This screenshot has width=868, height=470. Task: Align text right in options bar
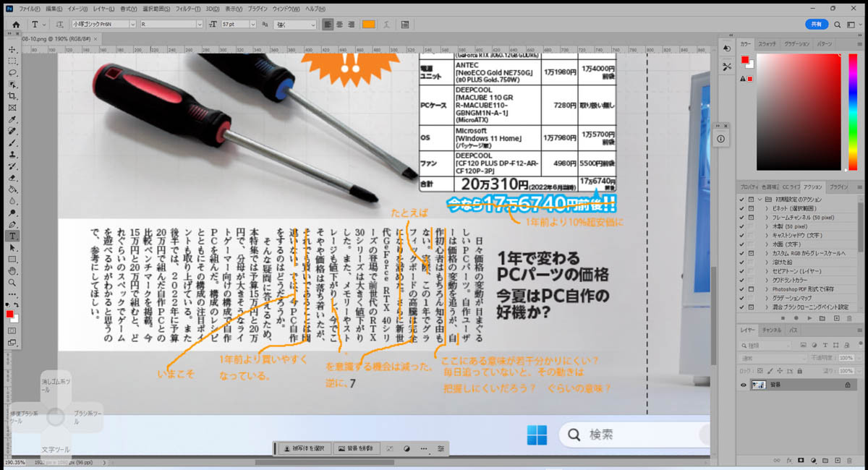352,24
